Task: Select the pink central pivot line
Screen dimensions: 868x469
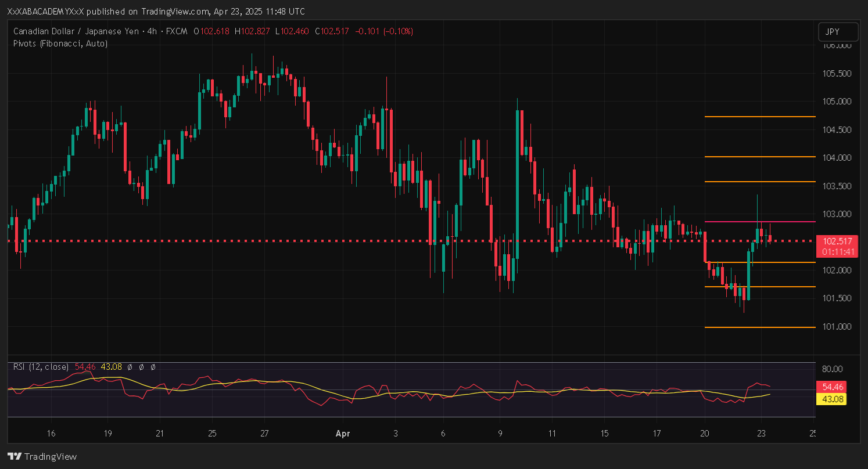Action: pyautogui.click(x=759, y=222)
